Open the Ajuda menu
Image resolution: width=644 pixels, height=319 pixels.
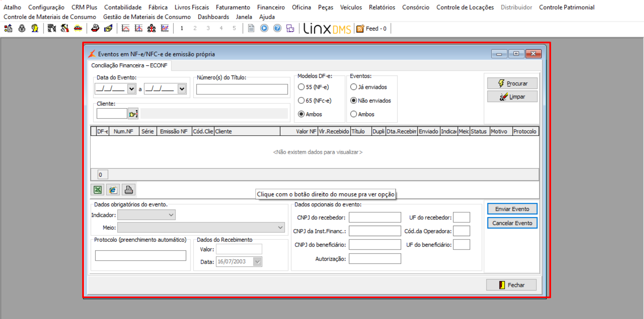click(267, 17)
